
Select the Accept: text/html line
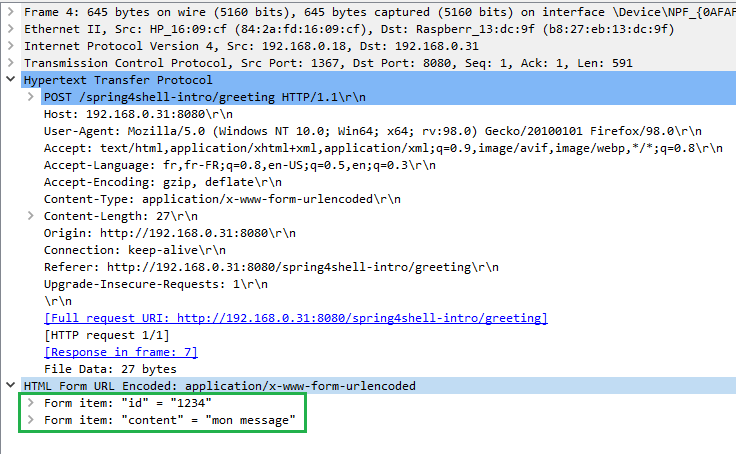coord(383,148)
